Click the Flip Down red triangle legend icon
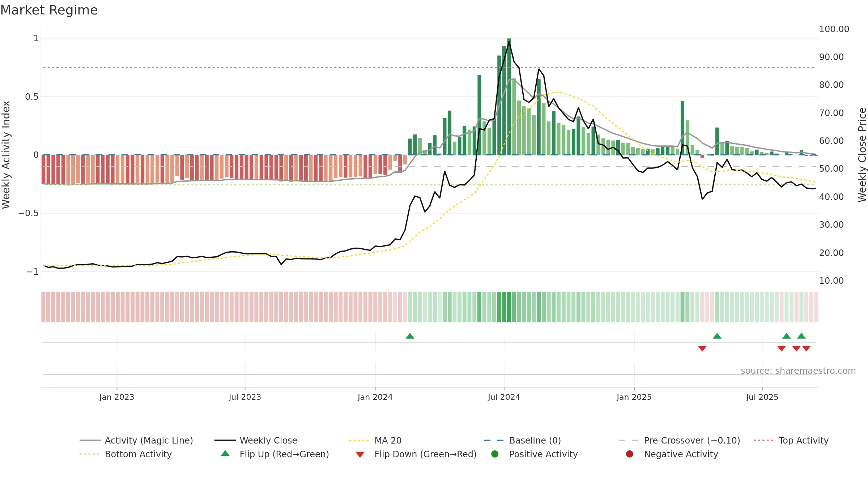The height and width of the screenshot is (488, 868). point(360,454)
